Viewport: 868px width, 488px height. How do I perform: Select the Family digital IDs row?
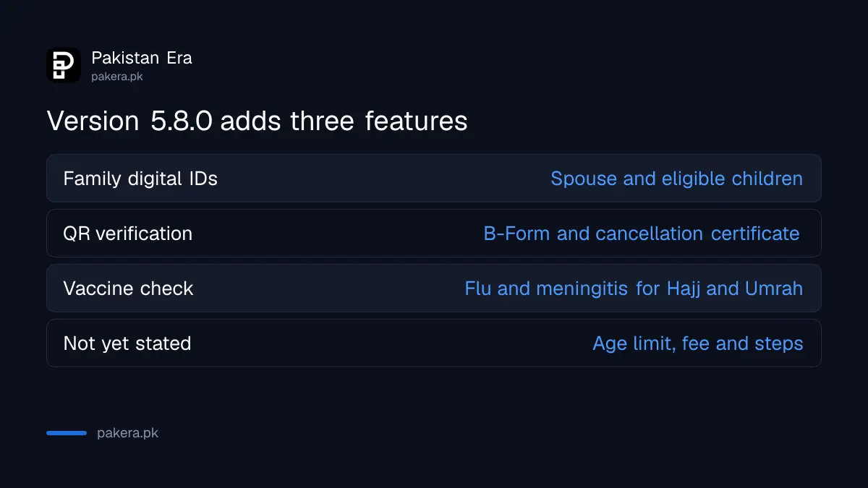[x=434, y=178]
